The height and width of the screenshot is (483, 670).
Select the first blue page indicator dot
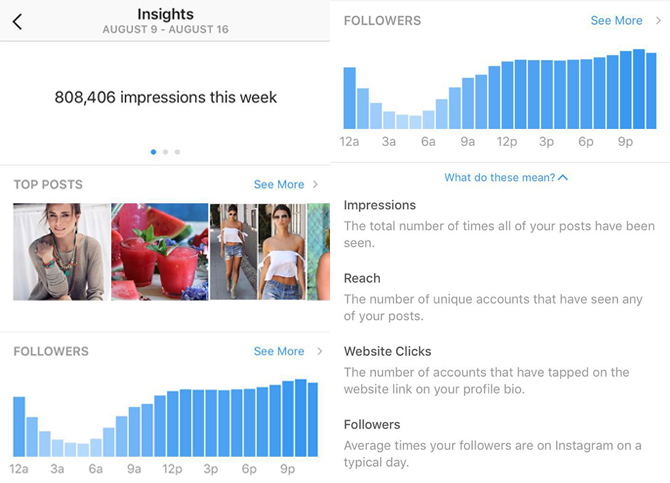[153, 152]
